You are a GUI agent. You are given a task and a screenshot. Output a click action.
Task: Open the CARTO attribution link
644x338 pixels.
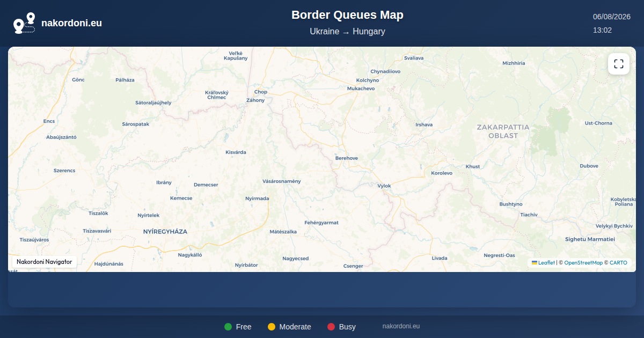click(x=618, y=263)
